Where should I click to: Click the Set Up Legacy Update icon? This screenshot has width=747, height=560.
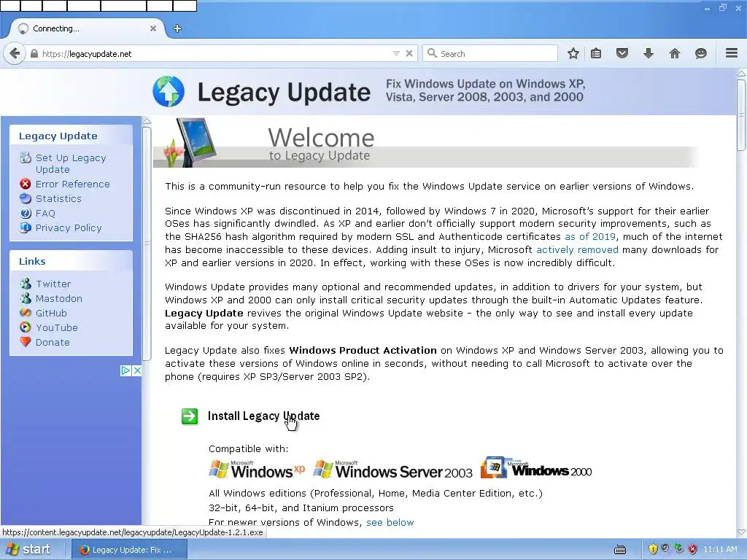(26, 157)
